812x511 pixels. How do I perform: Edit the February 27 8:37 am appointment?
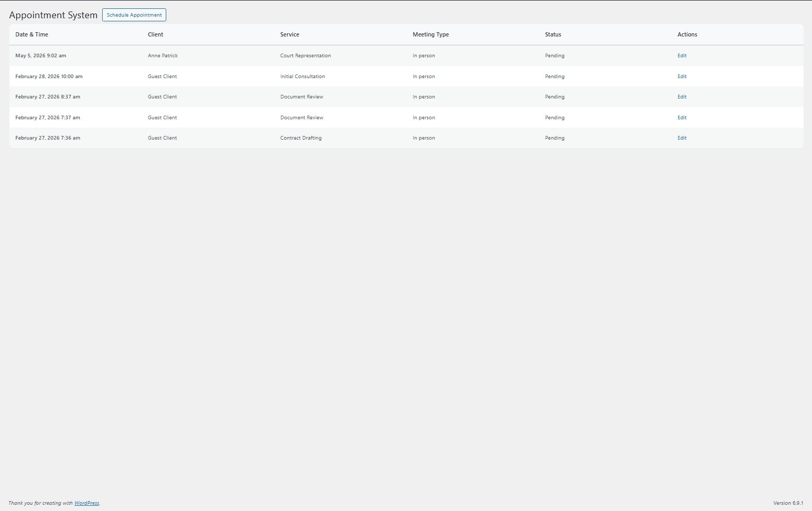682,97
